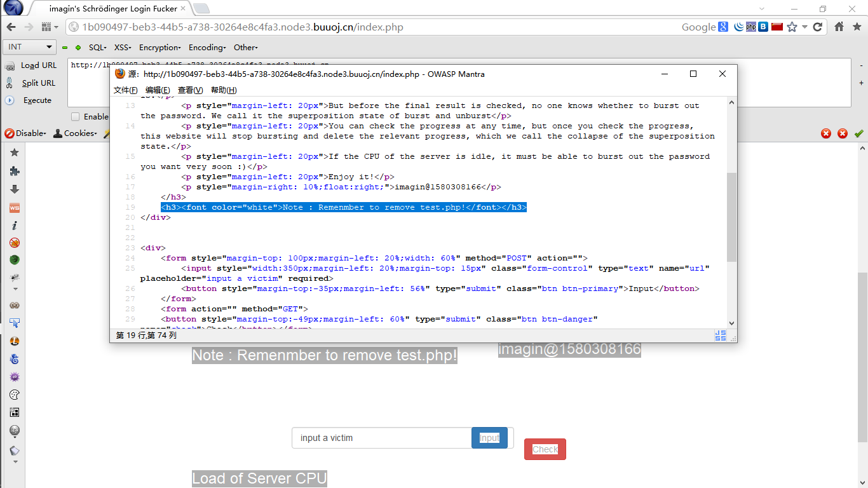868x488 pixels.
Task: Click the browser address bar URL
Action: (243, 27)
